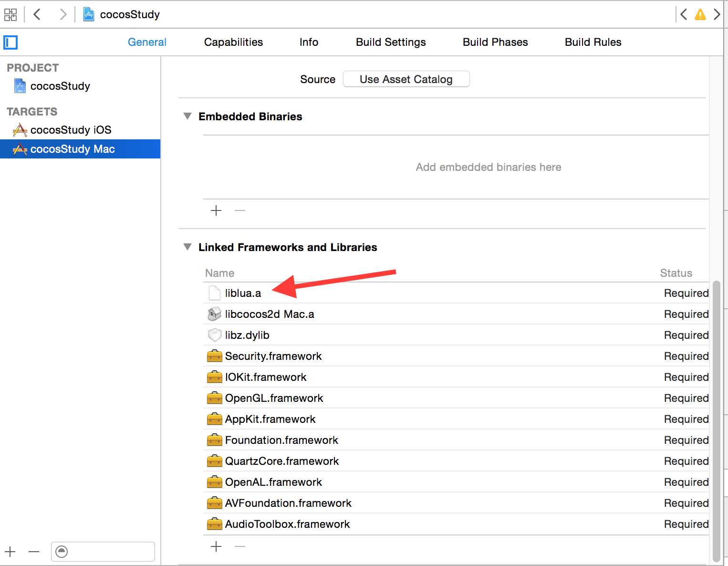This screenshot has width=728, height=566.
Task: Go back in editor history
Action: pyautogui.click(x=37, y=15)
